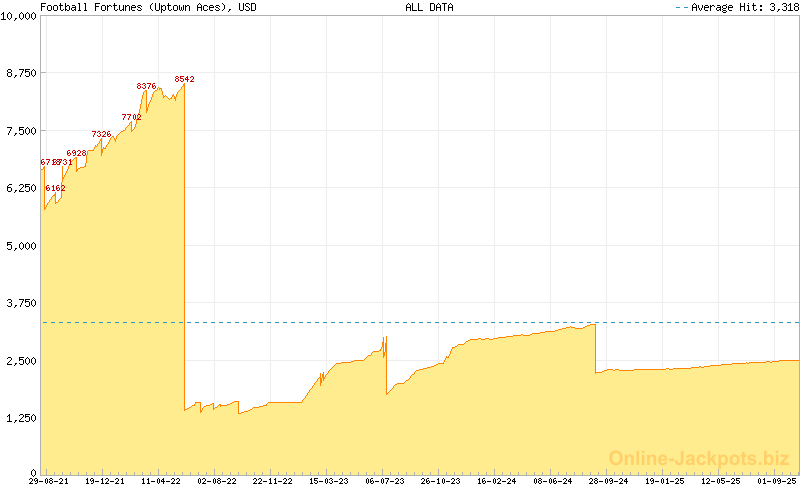Click the 7326 red value label

(101, 134)
